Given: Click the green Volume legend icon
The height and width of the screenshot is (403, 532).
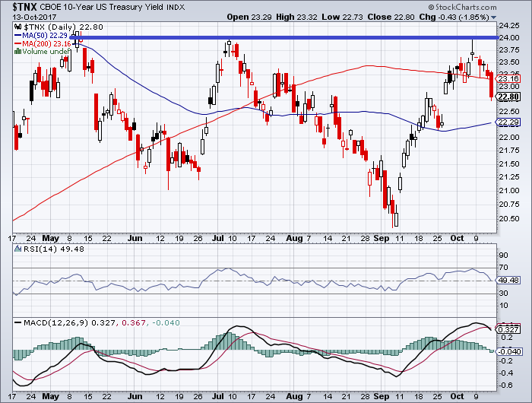Looking at the screenshot, I should [x=18, y=51].
